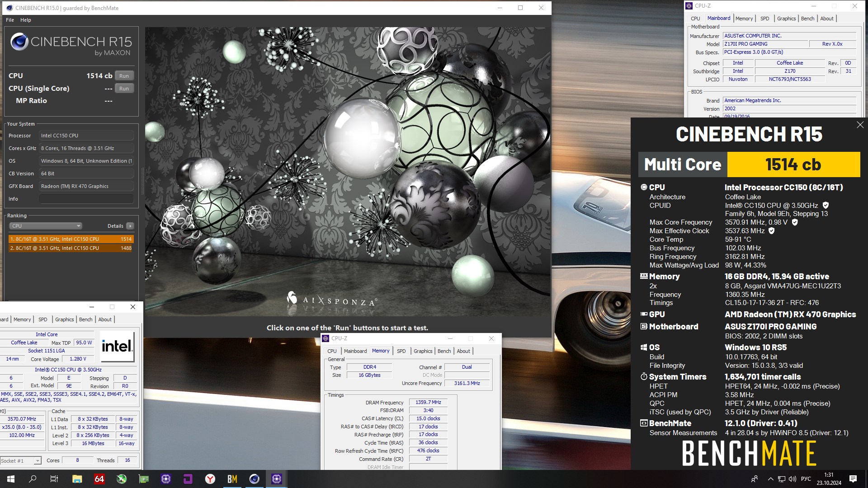The height and width of the screenshot is (488, 868).
Task: Launch AIDA64 red 64 taskbar icon
Action: click(99, 479)
